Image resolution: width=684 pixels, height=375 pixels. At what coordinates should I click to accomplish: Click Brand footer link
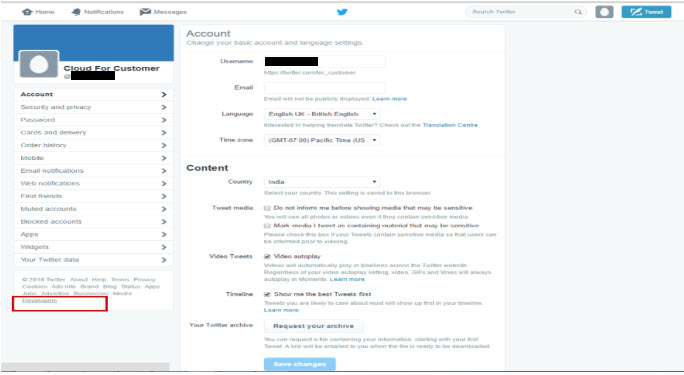[89, 286]
